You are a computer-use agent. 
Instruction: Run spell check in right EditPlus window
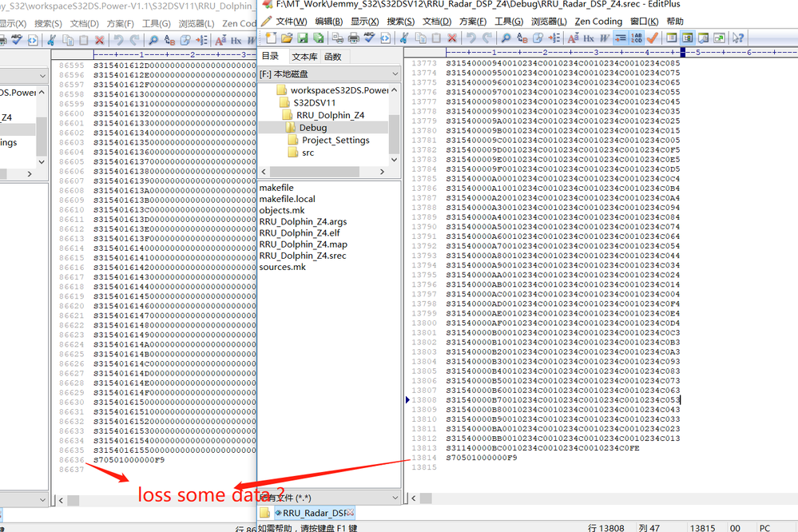(370, 38)
